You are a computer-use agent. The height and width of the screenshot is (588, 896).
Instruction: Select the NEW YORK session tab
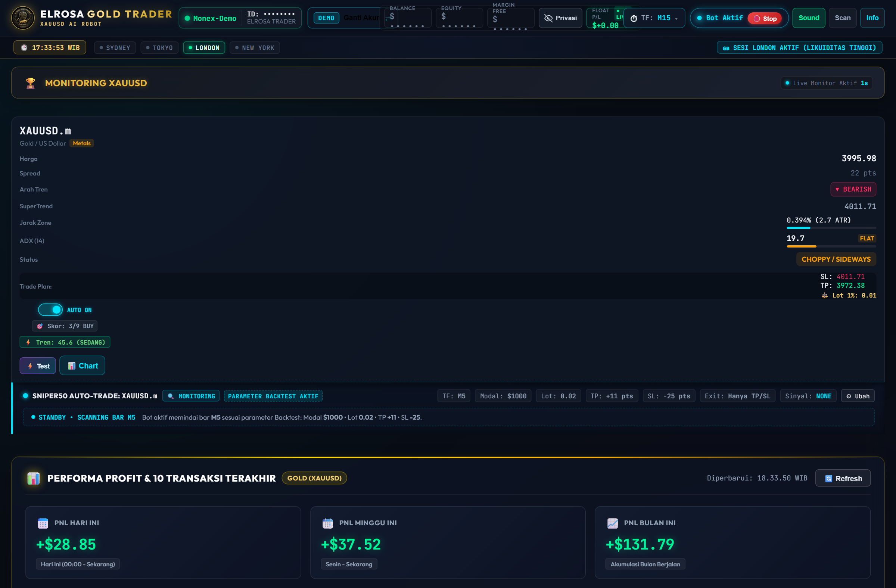(255, 48)
